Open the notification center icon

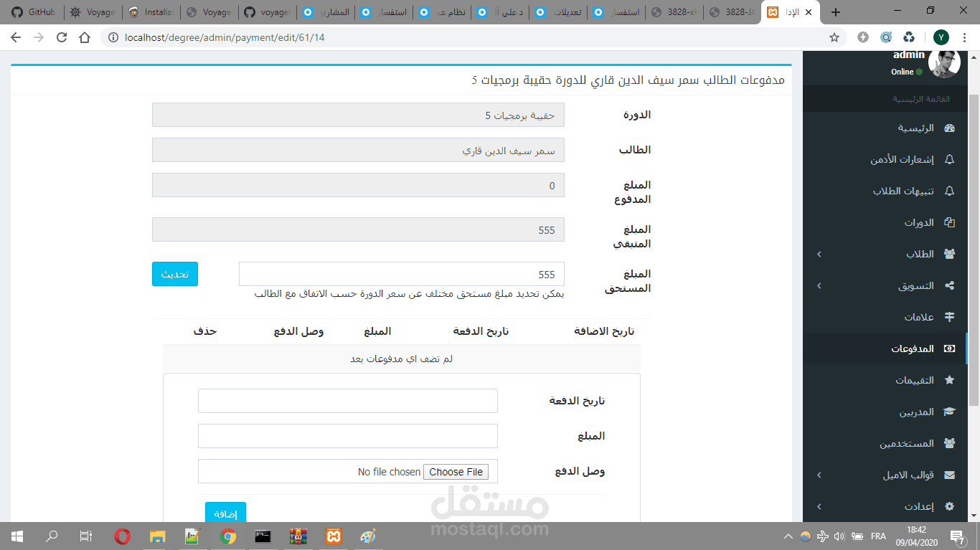(957, 536)
